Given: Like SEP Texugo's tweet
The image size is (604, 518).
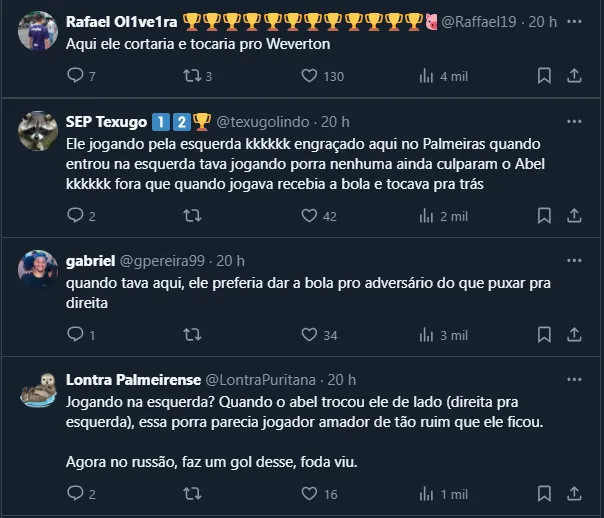Looking at the screenshot, I should pos(310,215).
